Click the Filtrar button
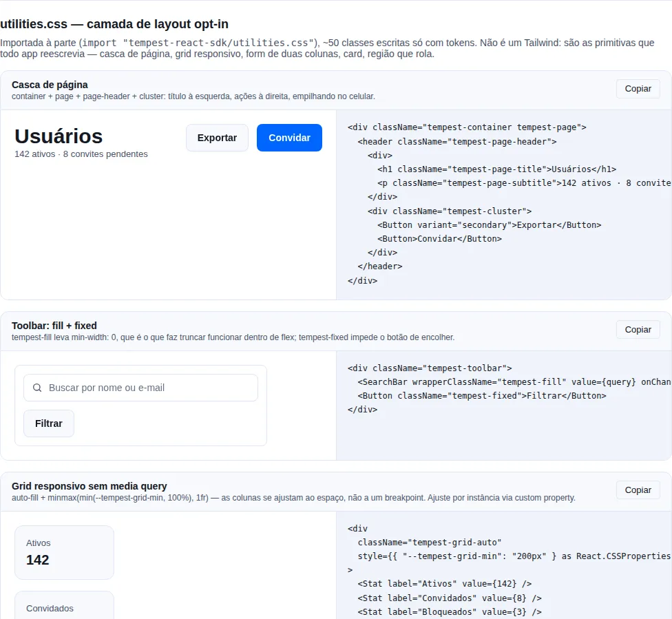Image resolution: width=672 pixels, height=619 pixels. [49, 423]
